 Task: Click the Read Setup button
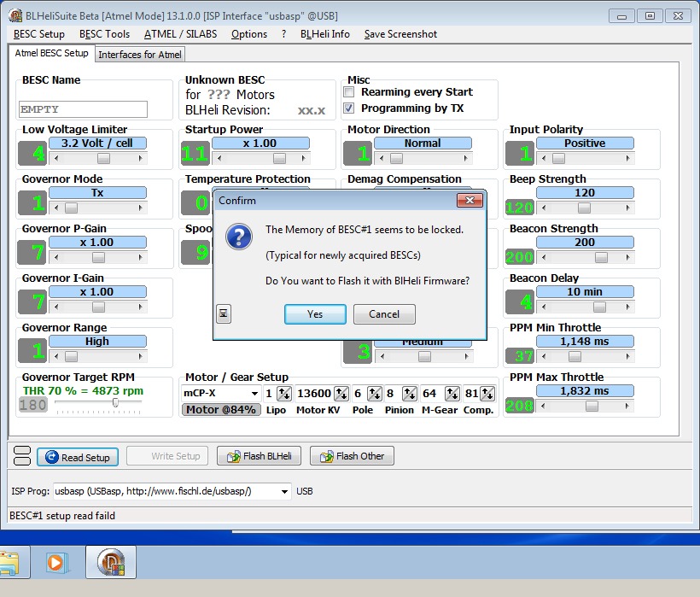point(78,457)
